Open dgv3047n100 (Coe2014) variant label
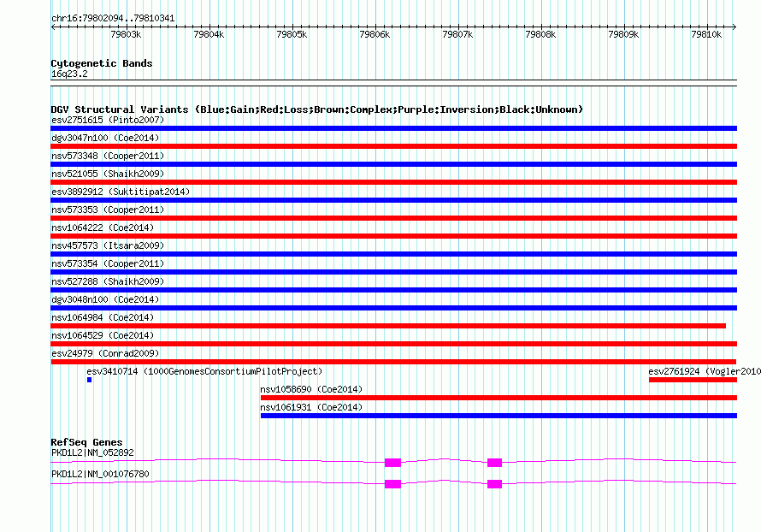This screenshot has width=761, height=532. (x=105, y=138)
